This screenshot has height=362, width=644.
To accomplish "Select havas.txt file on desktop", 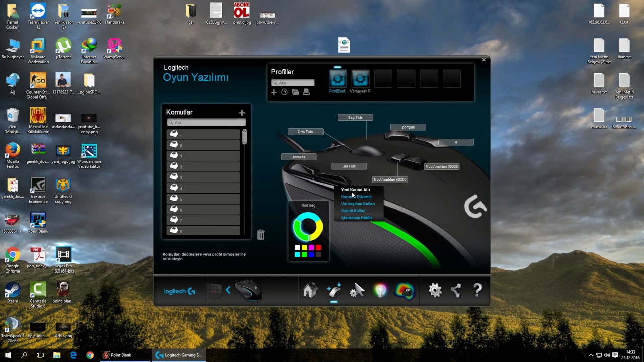I will click(x=599, y=84).
